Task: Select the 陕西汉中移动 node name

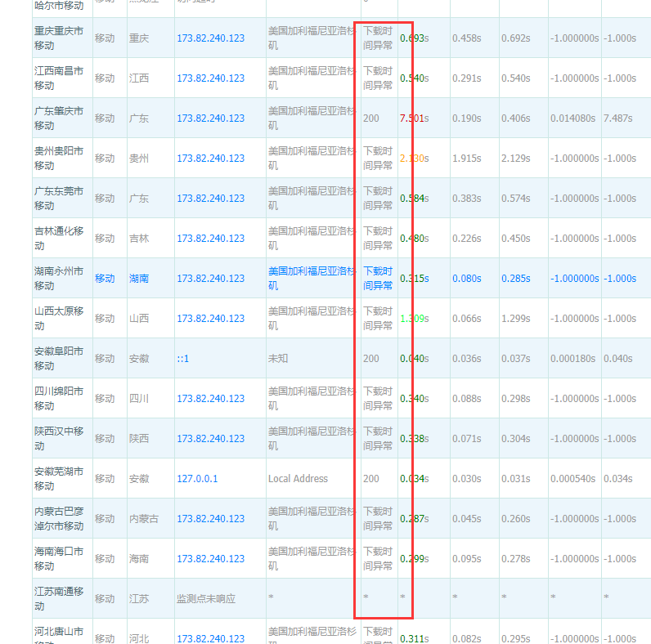Action: pos(59,439)
